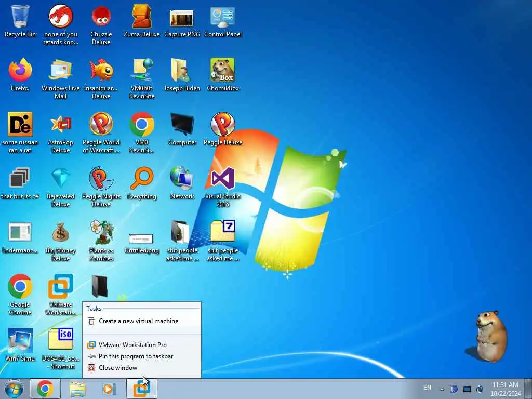Choose Pin this program to taskbar
The image size is (532, 399).
pos(141,356)
